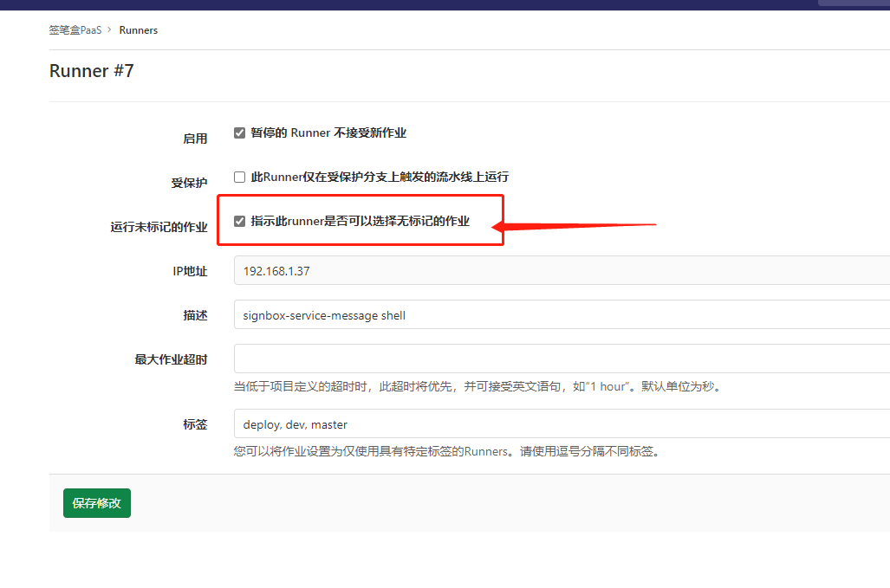Click the IP地址 field label
This screenshot has height=588, width=890.
tap(190, 271)
